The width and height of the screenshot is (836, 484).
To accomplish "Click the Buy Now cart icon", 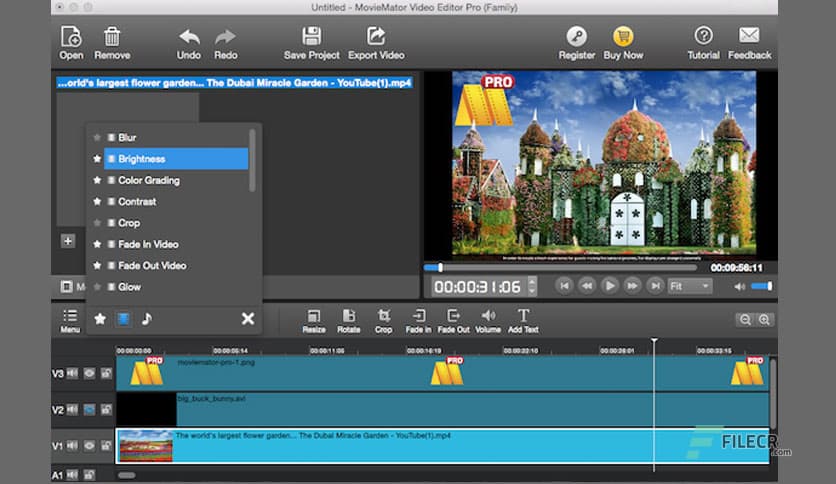I will 623,43.
